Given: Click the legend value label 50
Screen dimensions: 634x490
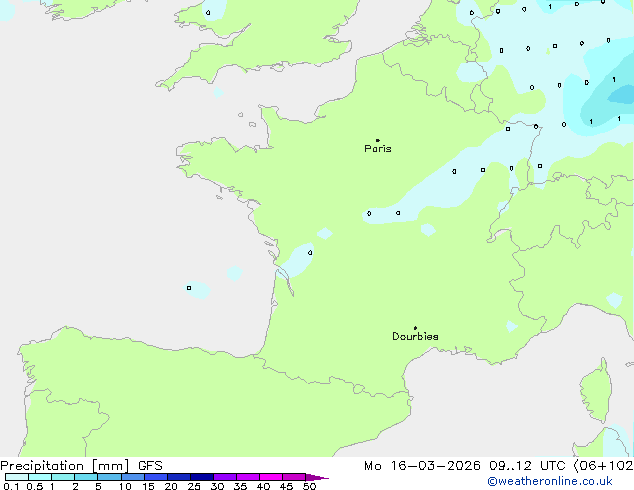Looking at the screenshot, I should point(309,486).
